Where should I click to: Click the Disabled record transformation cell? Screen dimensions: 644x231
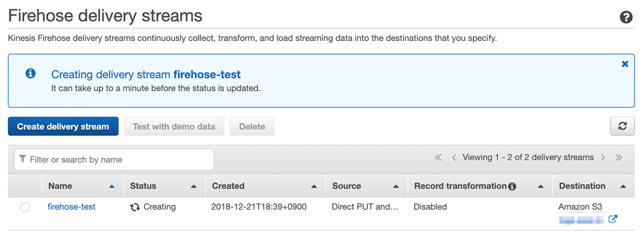[x=430, y=206]
